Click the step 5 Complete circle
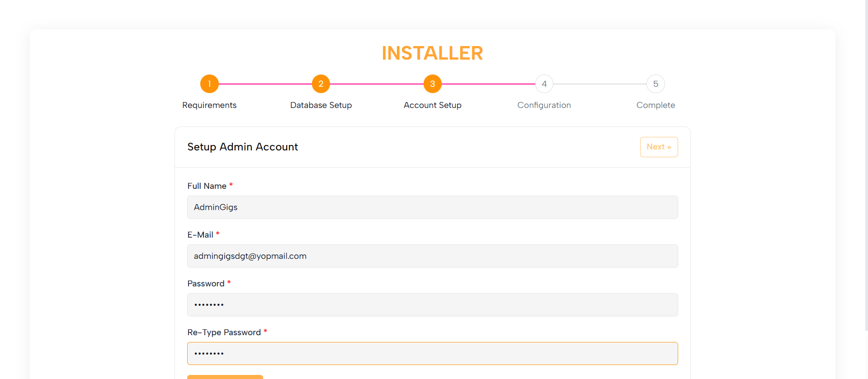Screen dimensions: 868x379 (656, 84)
